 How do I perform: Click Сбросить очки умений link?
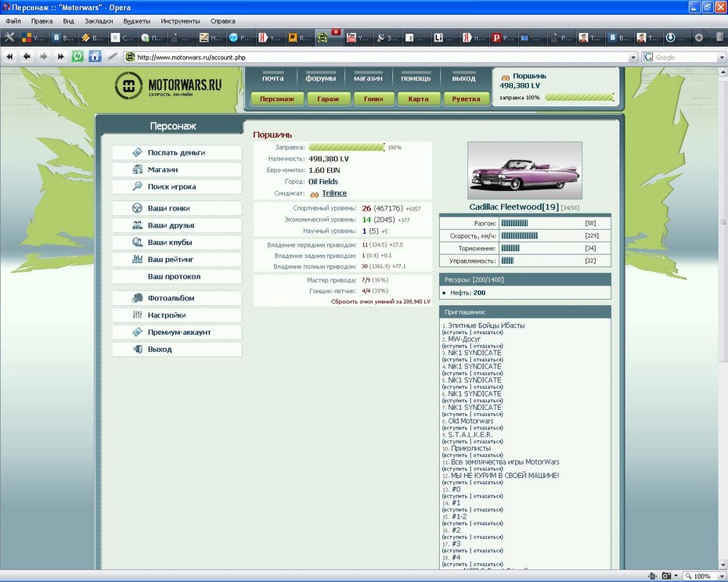pos(380,302)
